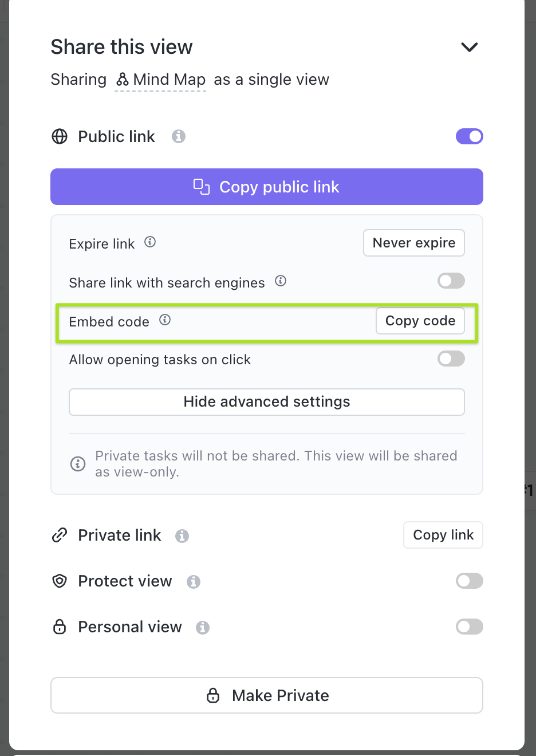Click the info icon next to Public link

click(x=179, y=136)
